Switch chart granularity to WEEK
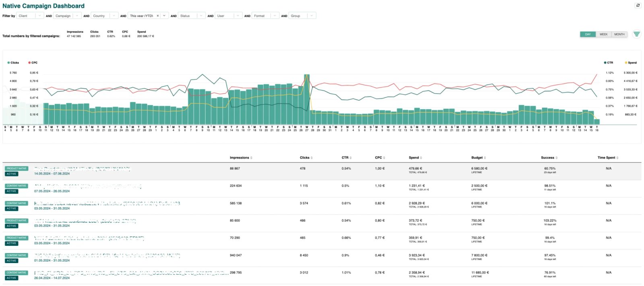Viewport: 644px width, 286px height. [603, 34]
